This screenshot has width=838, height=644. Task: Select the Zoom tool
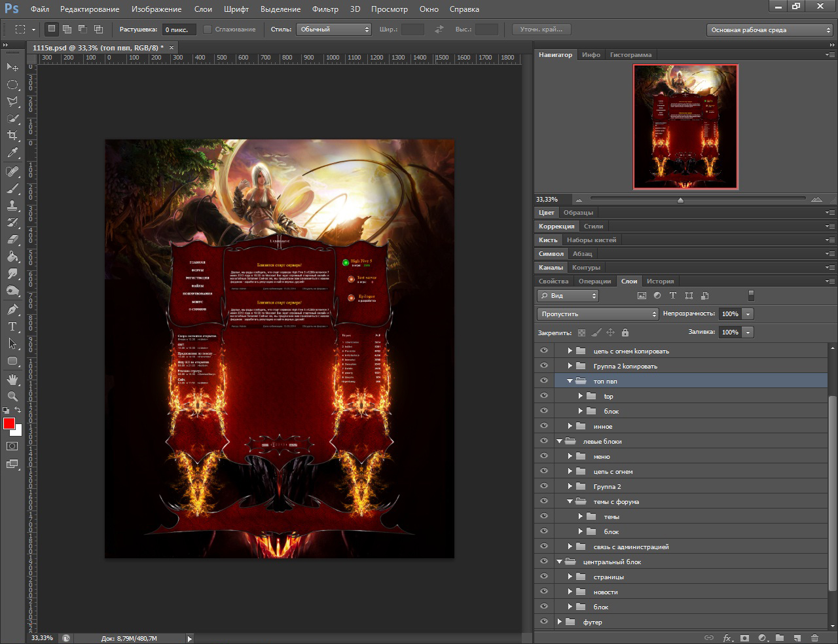point(12,396)
